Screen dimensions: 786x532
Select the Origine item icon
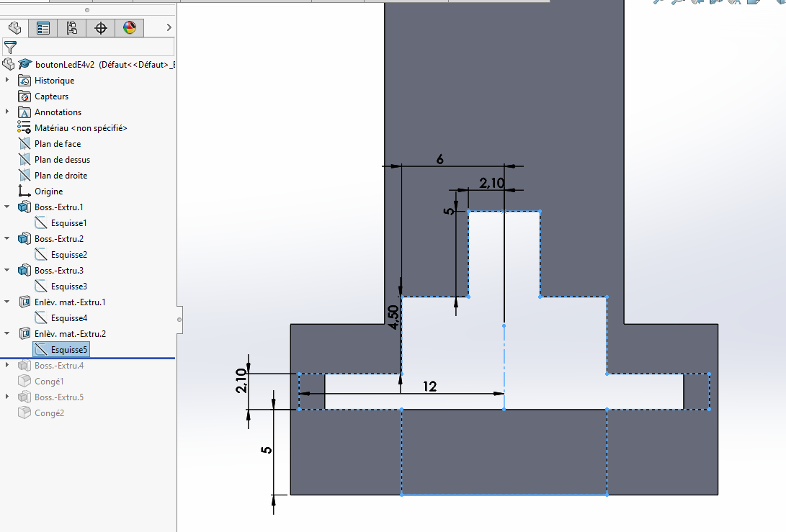tap(24, 191)
